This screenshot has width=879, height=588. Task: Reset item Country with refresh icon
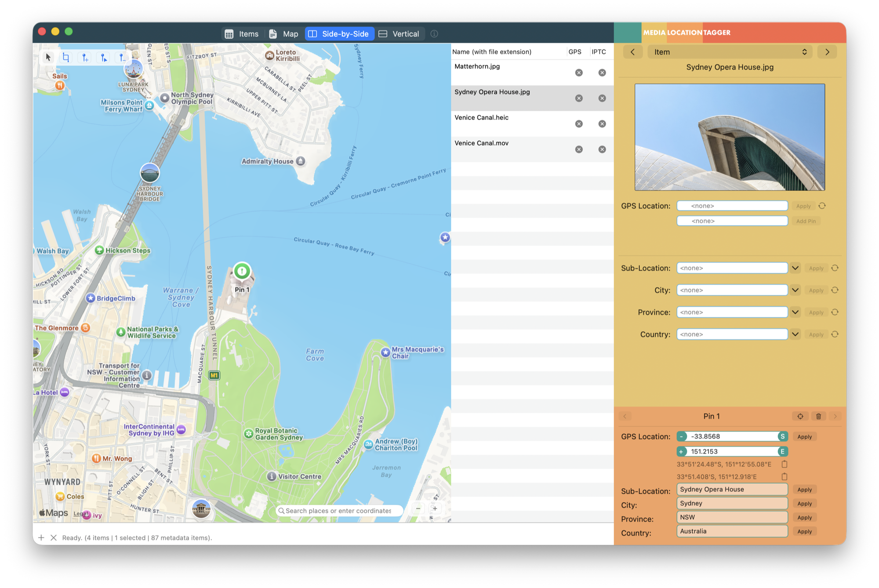(x=835, y=334)
